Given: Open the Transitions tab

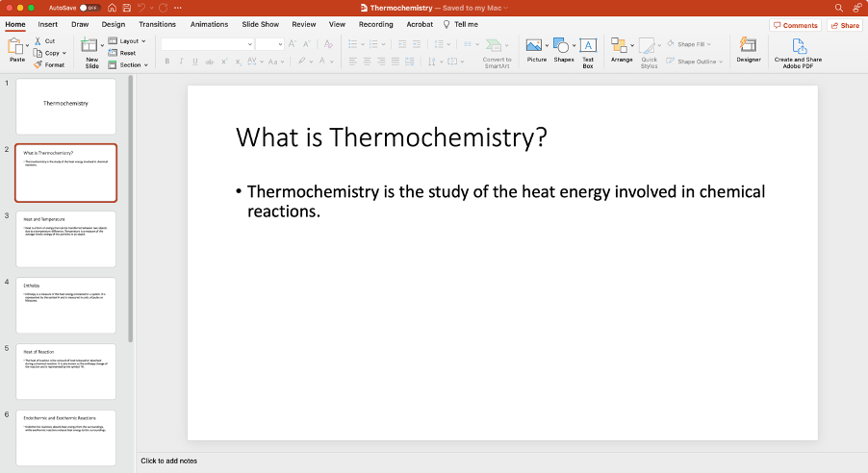Looking at the screenshot, I should [157, 24].
